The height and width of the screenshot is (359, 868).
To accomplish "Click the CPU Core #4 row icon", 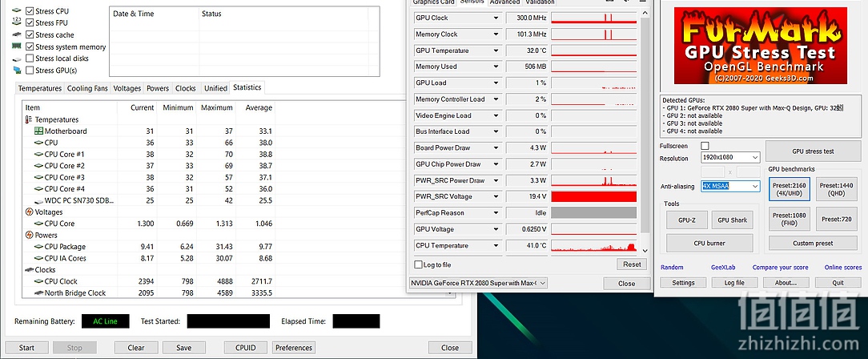I will (38, 189).
